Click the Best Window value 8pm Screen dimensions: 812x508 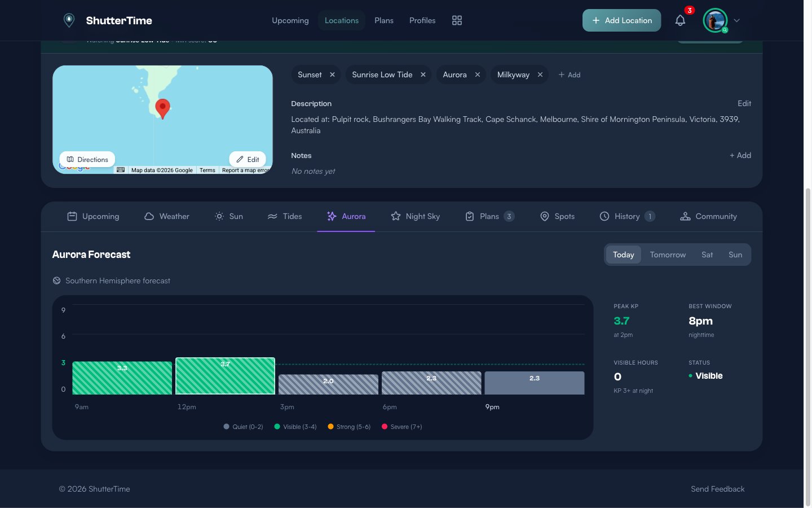coord(700,321)
